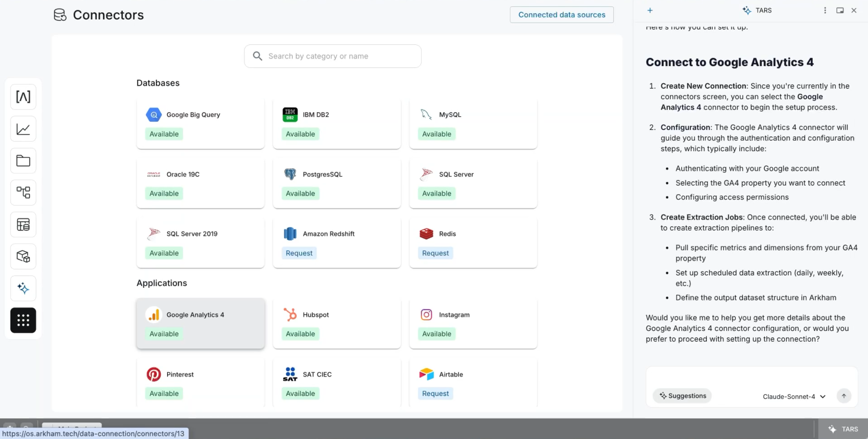Image resolution: width=868 pixels, height=439 pixels.
Task: Click the Arkham logo sidebar icon
Action: tap(23, 97)
